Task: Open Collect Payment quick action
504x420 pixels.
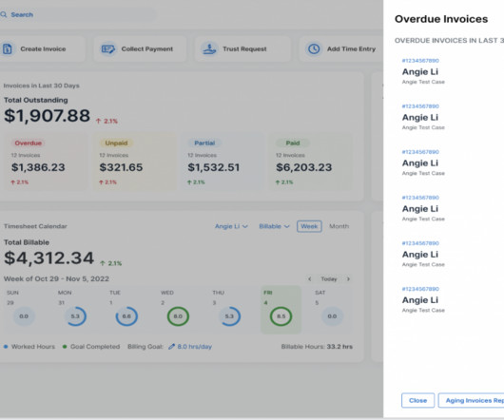Action: (x=140, y=49)
